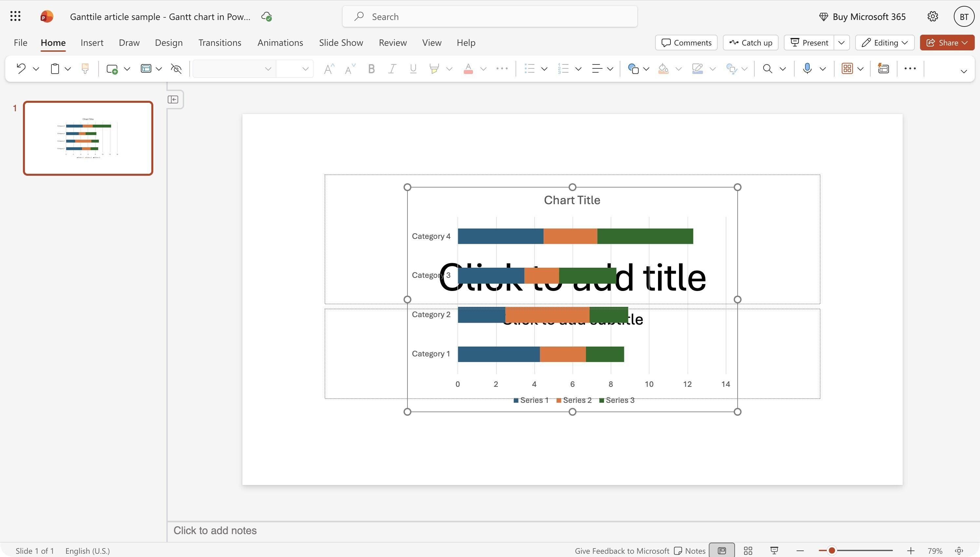Check the cloud save status icon
Viewport: 980px width, 557px height.
click(266, 17)
